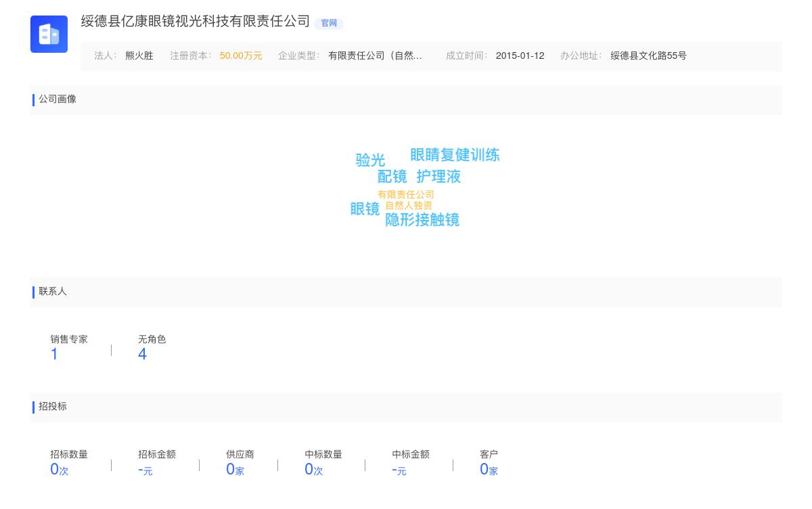View 招标数量 count of 0次

(59, 470)
